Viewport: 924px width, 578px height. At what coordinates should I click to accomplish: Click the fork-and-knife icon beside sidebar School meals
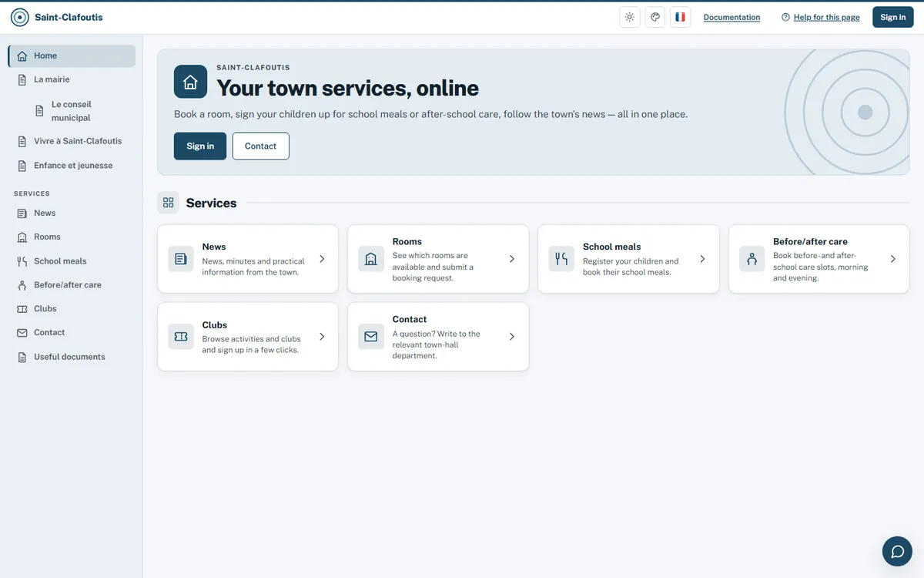22,261
